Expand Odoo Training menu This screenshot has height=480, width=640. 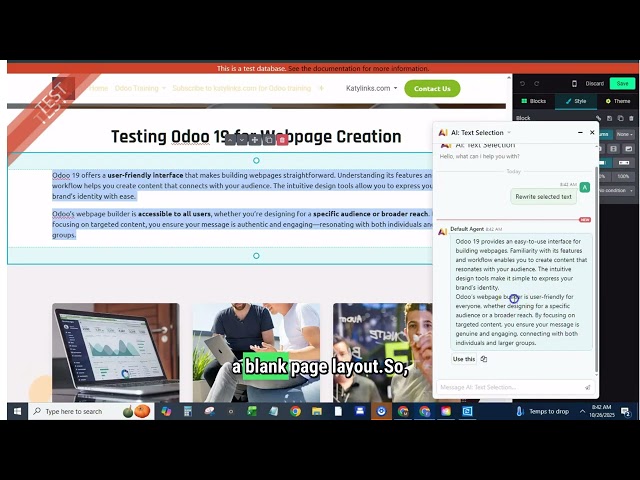tap(140, 88)
